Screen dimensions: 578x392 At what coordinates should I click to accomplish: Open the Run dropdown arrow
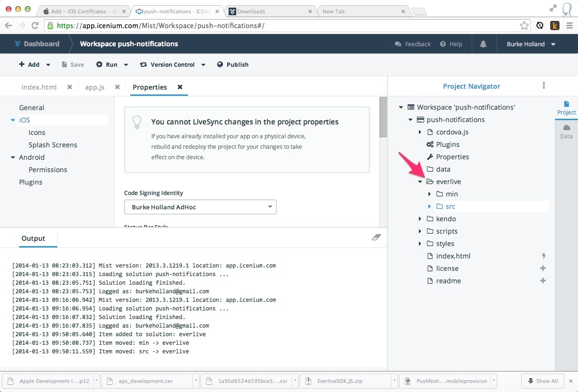click(x=126, y=65)
